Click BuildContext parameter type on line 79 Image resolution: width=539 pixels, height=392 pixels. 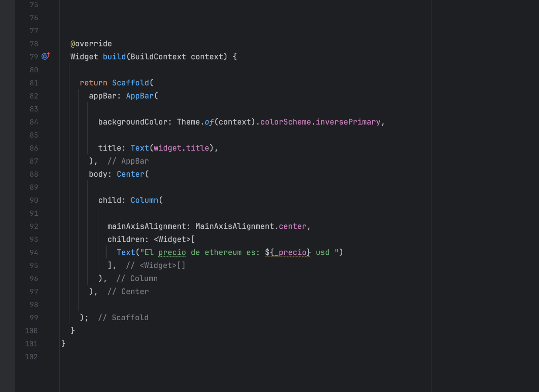pos(158,57)
